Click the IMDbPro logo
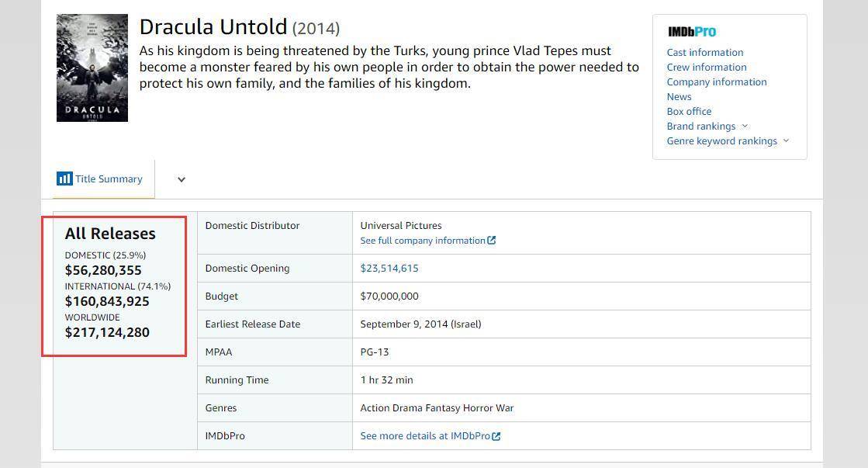 (x=691, y=32)
